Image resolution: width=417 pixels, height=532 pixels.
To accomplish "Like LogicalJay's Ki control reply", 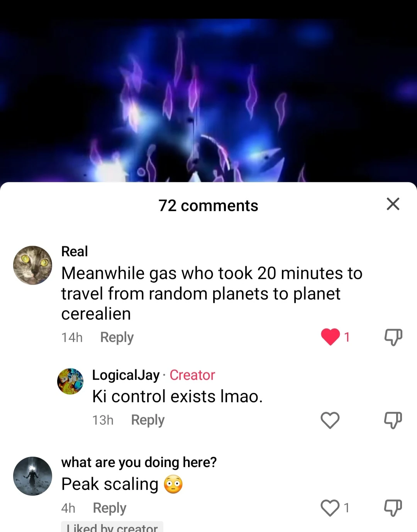I will pyautogui.click(x=330, y=420).
